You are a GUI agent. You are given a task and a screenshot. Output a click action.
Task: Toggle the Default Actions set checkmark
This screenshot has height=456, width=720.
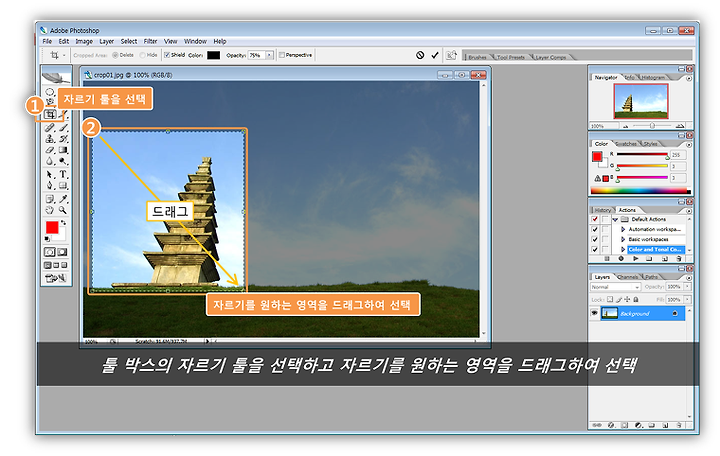click(x=595, y=220)
